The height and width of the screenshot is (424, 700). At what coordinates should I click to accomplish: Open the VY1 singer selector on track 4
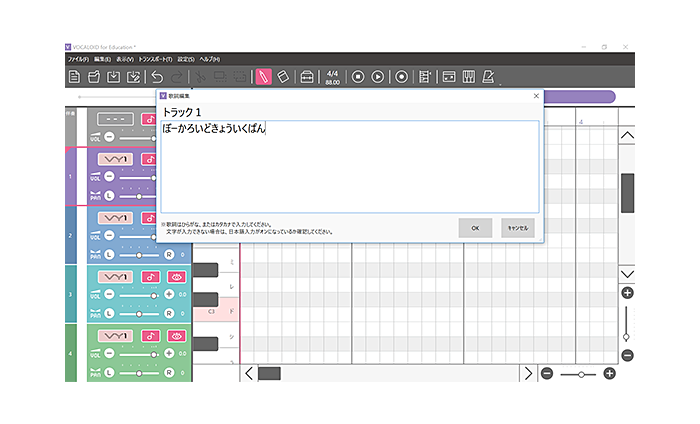tap(117, 336)
